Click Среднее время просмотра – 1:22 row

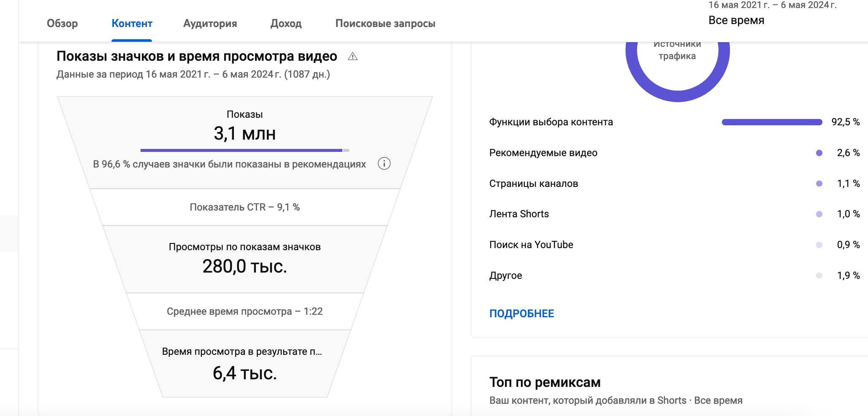(x=245, y=311)
